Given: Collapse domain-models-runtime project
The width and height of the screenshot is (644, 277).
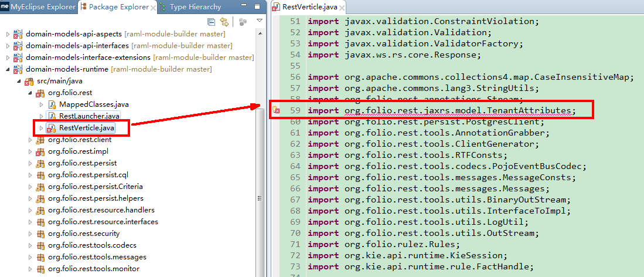Looking at the screenshot, I should (8, 69).
